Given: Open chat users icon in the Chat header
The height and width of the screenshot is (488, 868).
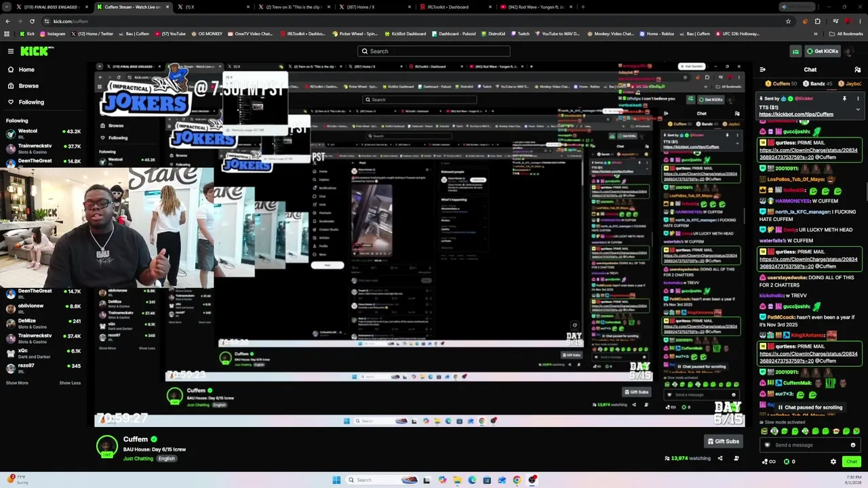Looking at the screenshot, I should point(858,69).
